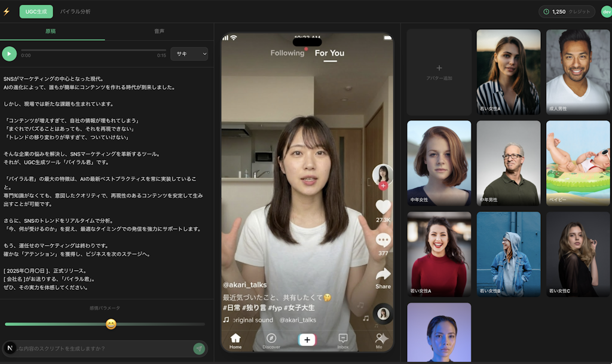Viewport: 612px width, 364px height.
Task: Open original sound by @akari_talks
Action: click(272, 319)
